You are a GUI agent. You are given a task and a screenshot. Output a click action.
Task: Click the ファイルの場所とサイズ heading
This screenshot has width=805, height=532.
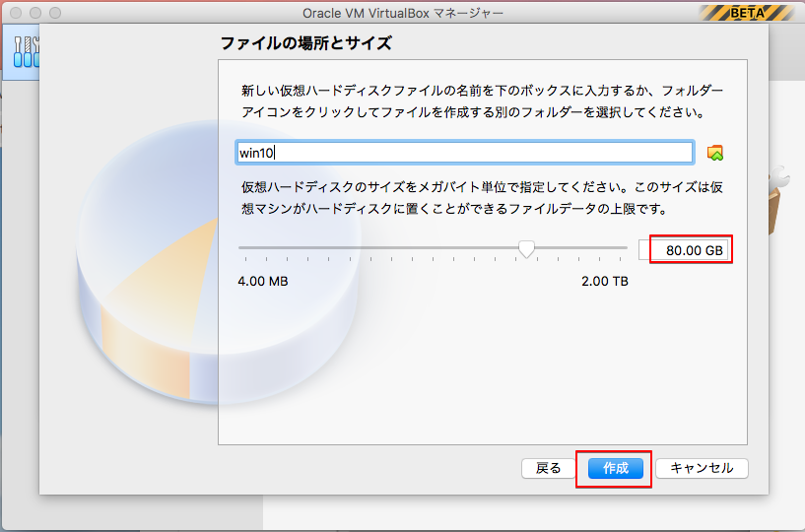click(306, 43)
